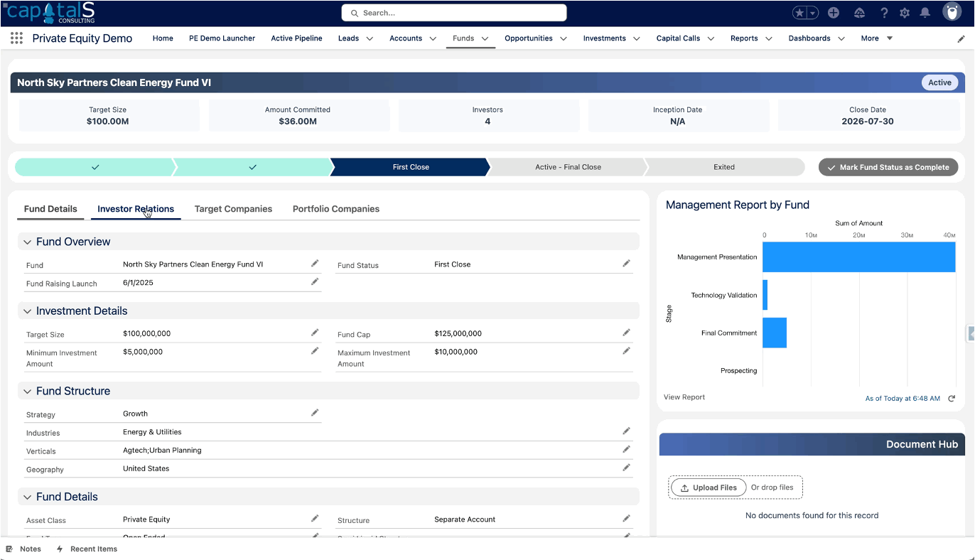Screen dimensions: 975x560
Task: Go to the Home tab
Action: (163, 38)
